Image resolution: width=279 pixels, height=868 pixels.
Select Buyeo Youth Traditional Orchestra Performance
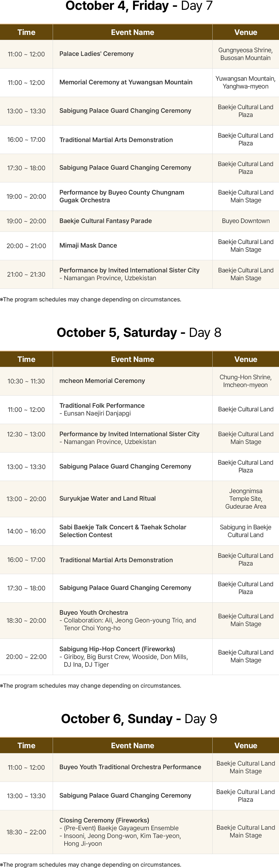coord(130,767)
